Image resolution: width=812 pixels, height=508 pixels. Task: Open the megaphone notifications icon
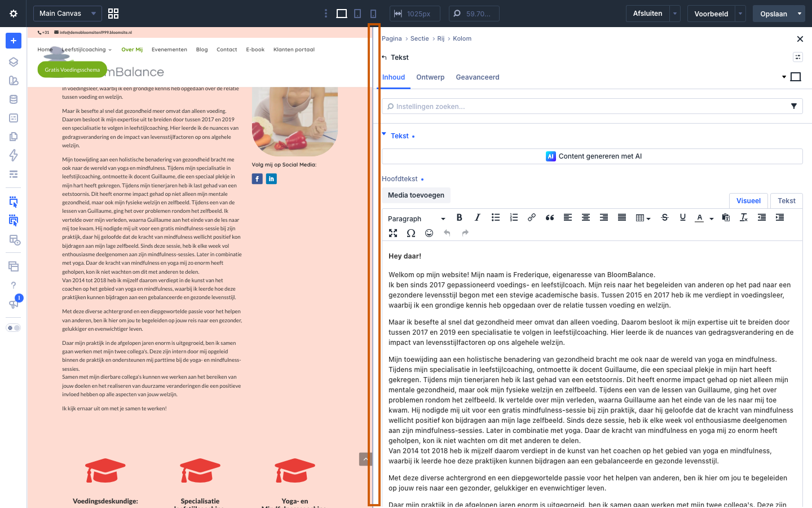click(x=14, y=304)
